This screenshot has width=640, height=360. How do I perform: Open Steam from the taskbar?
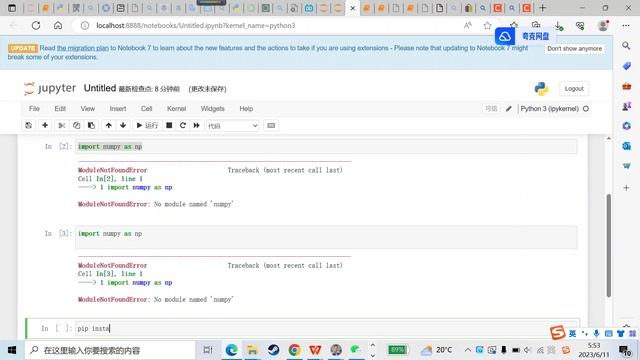coord(273,350)
